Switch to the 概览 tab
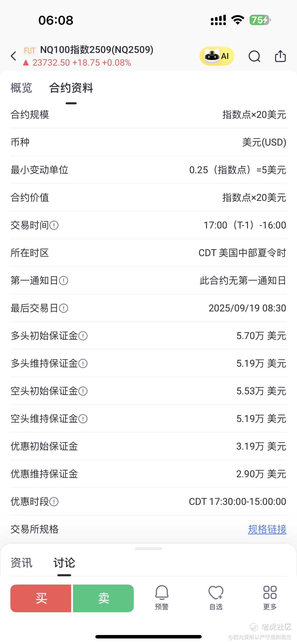 pyautogui.click(x=21, y=88)
